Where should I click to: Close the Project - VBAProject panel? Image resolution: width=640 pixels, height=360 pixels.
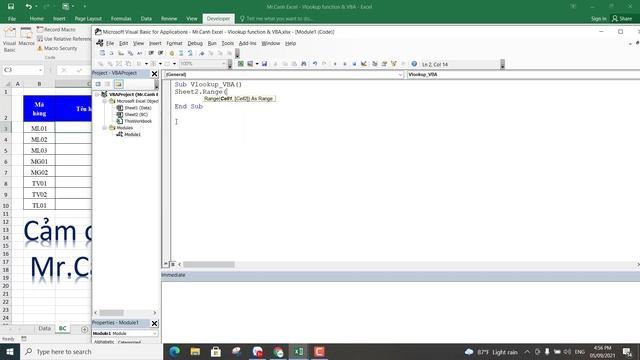coord(154,73)
